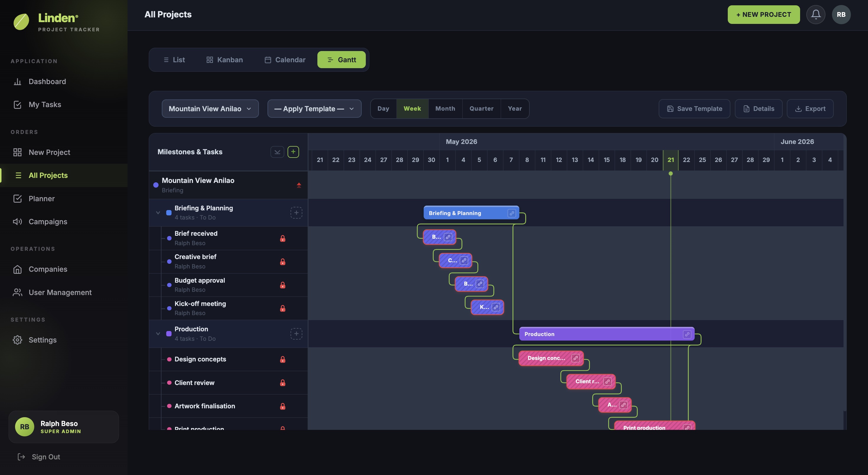Open the Ralph Beso profile card
Image resolution: width=868 pixels, height=475 pixels.
point(64,427)
